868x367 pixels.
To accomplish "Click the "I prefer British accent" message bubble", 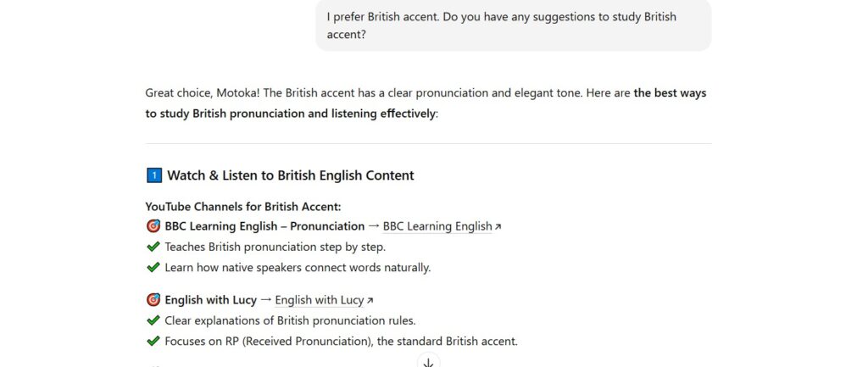I will [x=513, y=25].
